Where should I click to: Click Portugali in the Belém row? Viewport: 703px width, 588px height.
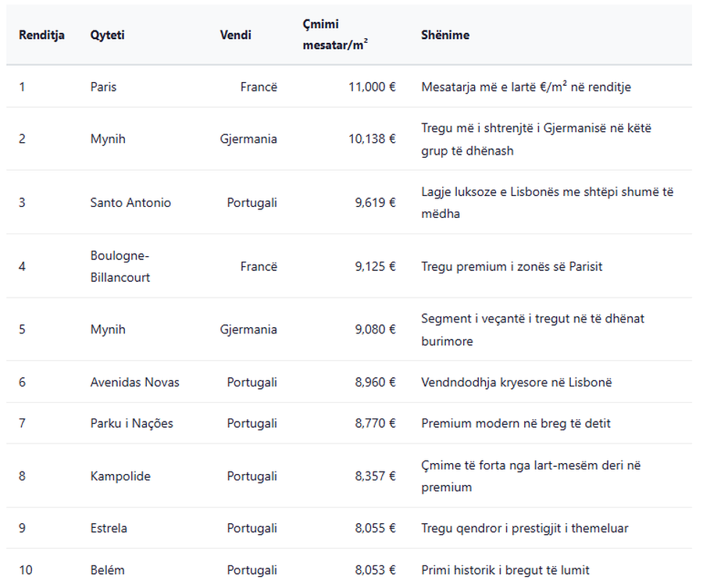coord(252,570)
